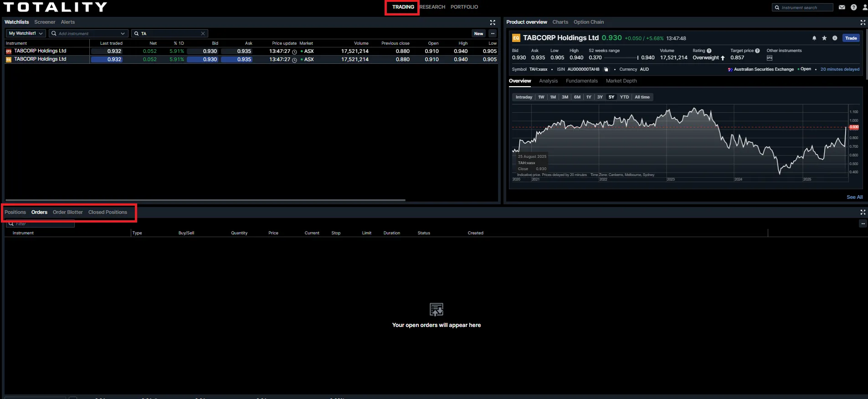The height and width of the screenshot is (399, 868).
Task: Sort by the Last traded column header
Action: (x=111, y=43)
